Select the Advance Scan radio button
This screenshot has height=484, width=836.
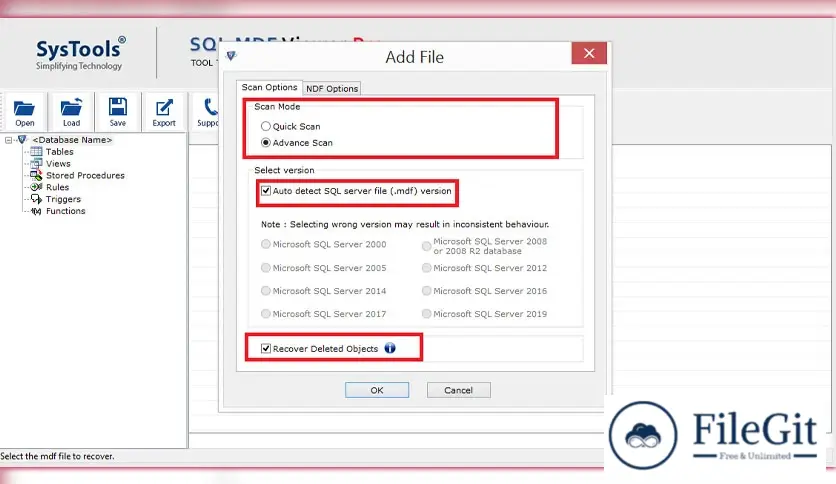[266, 143]
